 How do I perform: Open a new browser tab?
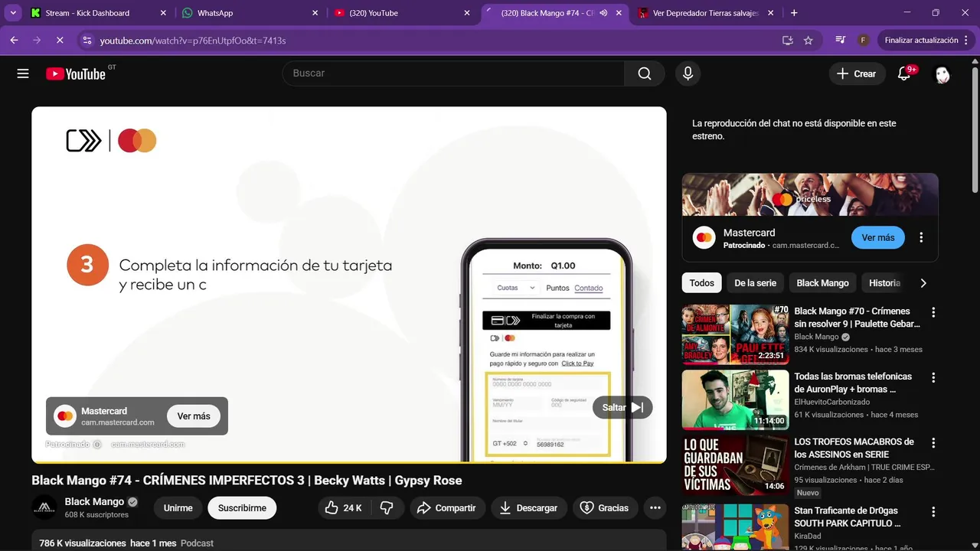pyautogui.click(x=794, y=13)
